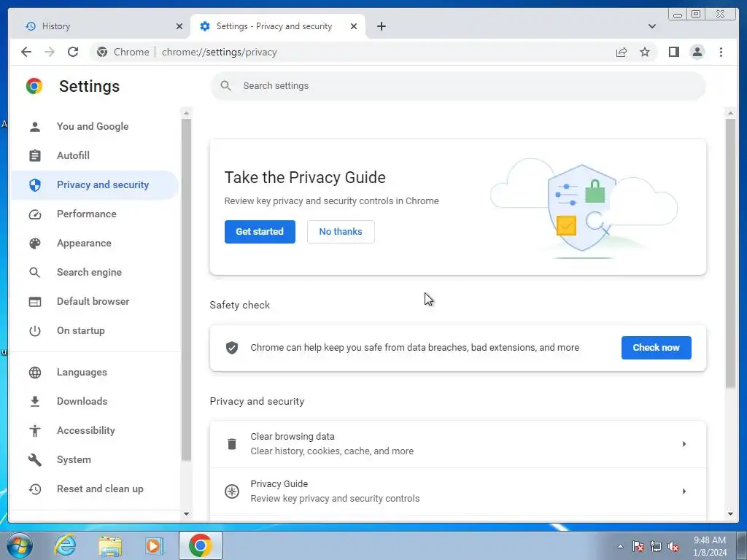Click the trash icon for Clear browsing data
Image resolution: width=747 pixels, height=560 pixels.
[232, 444]
